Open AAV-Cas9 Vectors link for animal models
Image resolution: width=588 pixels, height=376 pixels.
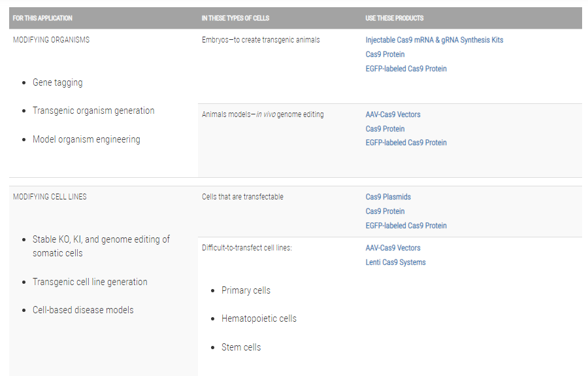393,114
